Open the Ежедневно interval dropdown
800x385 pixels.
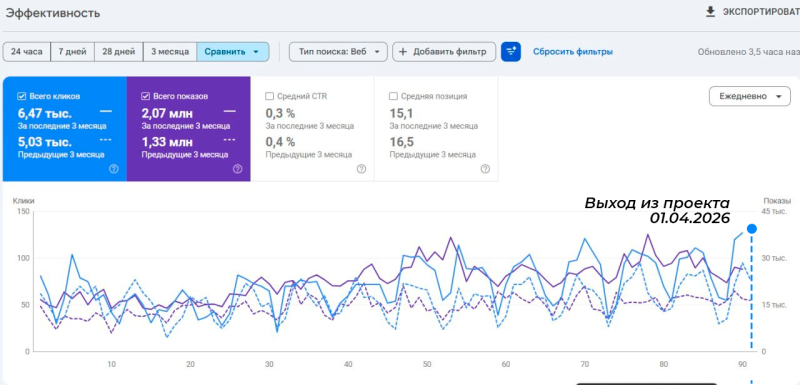(x=749, y=96)
